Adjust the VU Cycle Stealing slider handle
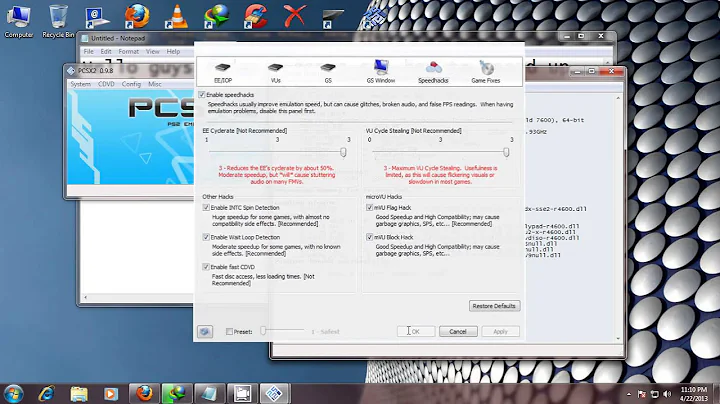Viewport: 720px width, 404px height. click(x=506, y=152)
